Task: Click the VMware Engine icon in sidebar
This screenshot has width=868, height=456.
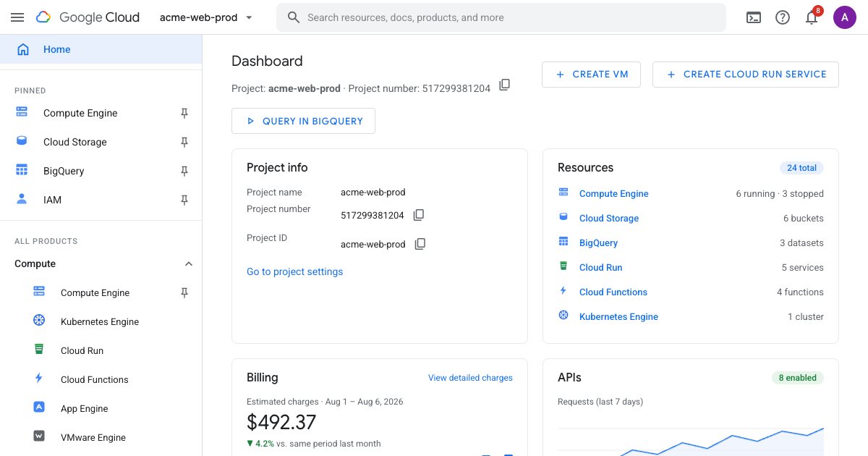Action: [39, 436]
